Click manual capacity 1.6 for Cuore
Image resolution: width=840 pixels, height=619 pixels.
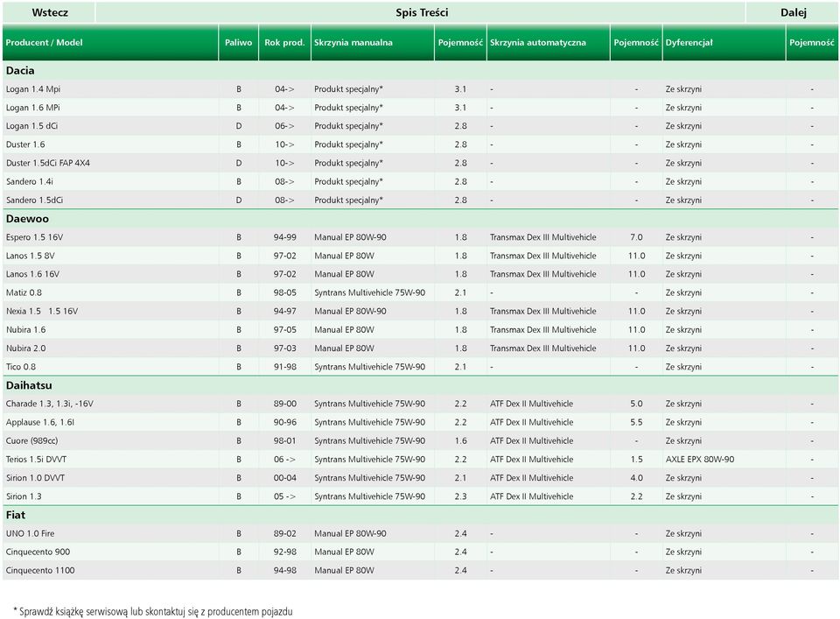tap(460, 440)
